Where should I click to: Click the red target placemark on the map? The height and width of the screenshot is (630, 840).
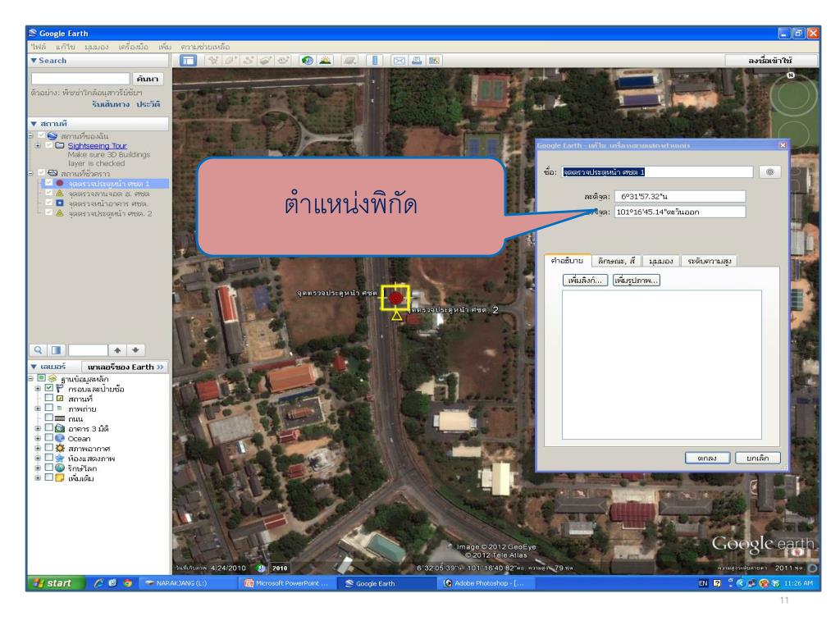coord(396,297)
